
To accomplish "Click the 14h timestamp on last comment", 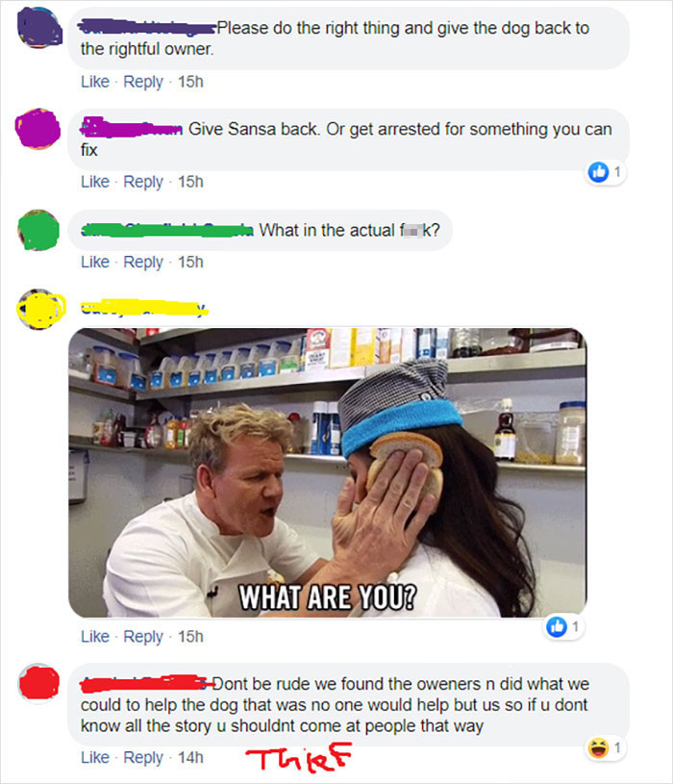I will click(x=190, y=757).
